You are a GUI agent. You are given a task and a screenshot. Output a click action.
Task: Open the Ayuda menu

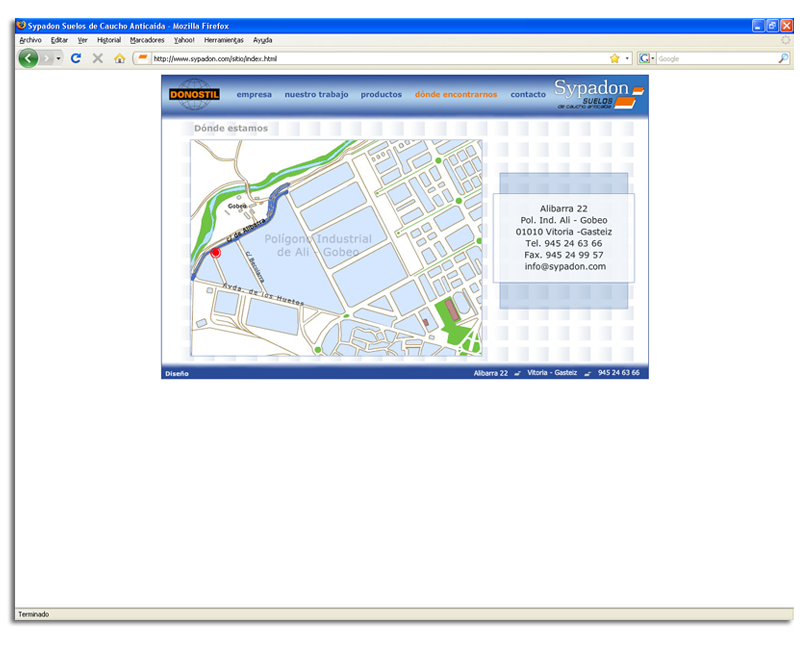[x=262, y=40]
